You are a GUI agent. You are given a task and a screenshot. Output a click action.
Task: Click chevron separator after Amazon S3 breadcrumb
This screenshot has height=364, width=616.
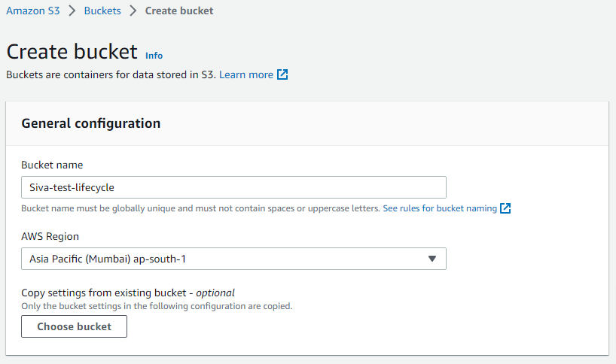pos(72,11)
